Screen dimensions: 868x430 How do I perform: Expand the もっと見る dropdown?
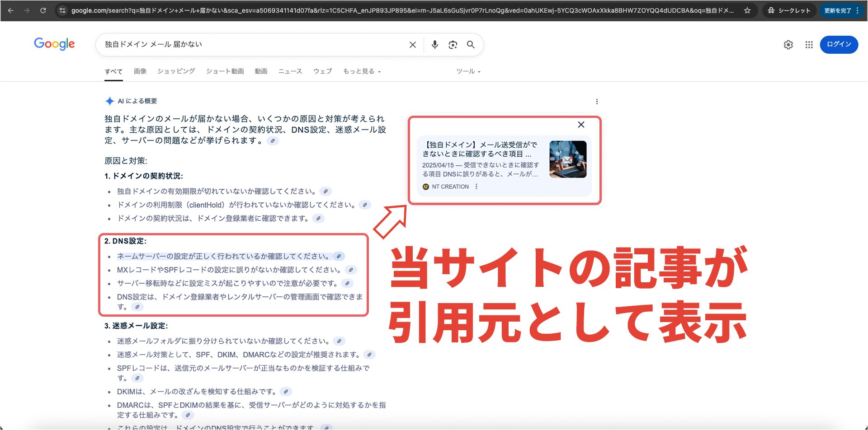(362, 71)
